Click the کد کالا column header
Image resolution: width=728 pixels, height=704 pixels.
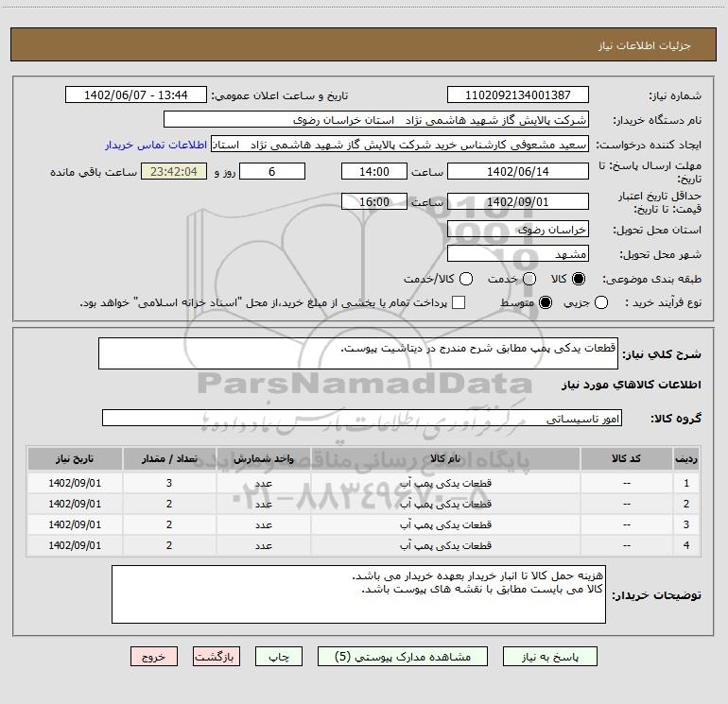point(626,458)
